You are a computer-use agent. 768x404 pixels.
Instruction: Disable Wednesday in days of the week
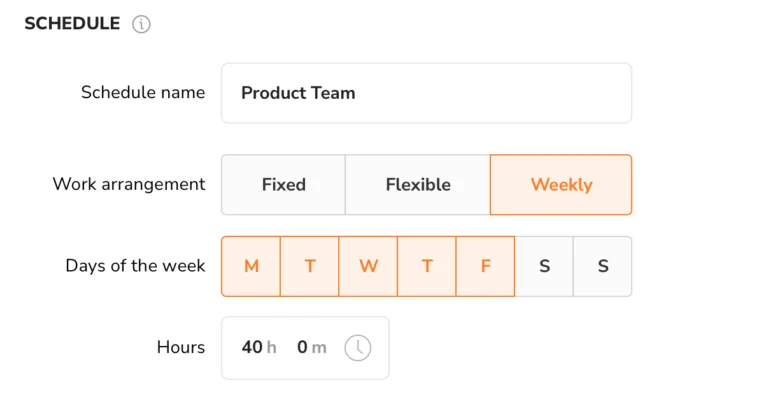click(x=368, y=266)
